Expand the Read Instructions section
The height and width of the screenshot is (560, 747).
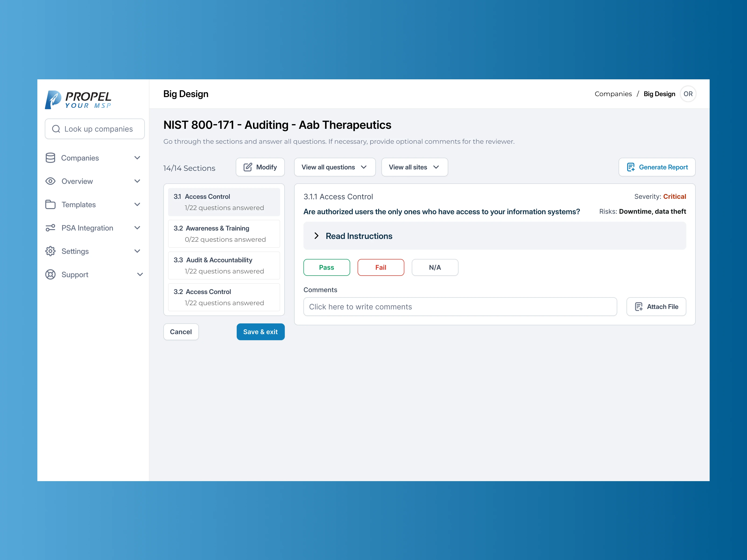coord(495,236)
